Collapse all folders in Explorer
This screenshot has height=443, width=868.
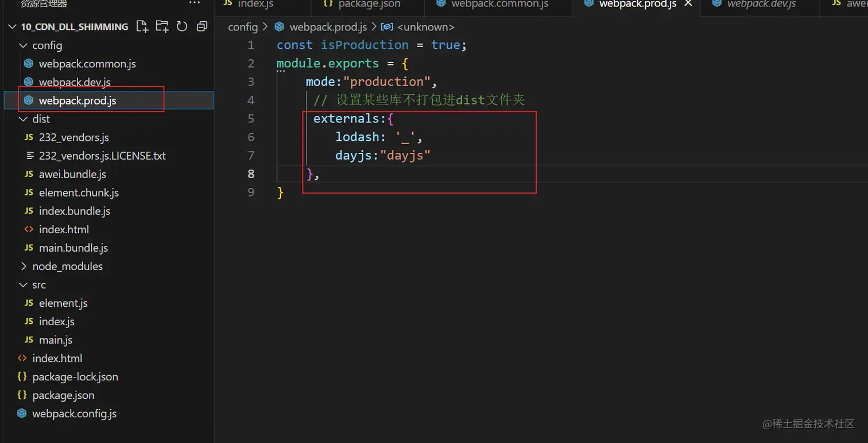coord(201,26)
